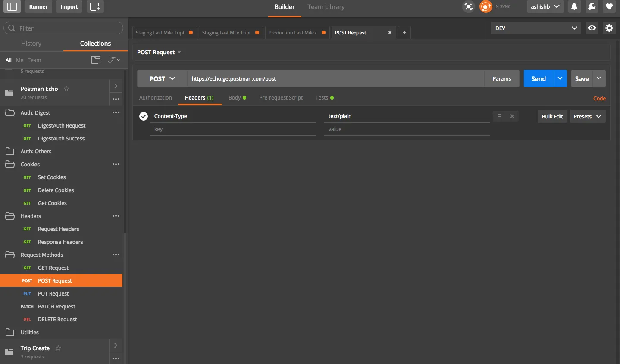Image resolution: width=620 pixels, height=364 pixels.
Task: Open Bulk Edit for headers
Action: tap(552, 116)
